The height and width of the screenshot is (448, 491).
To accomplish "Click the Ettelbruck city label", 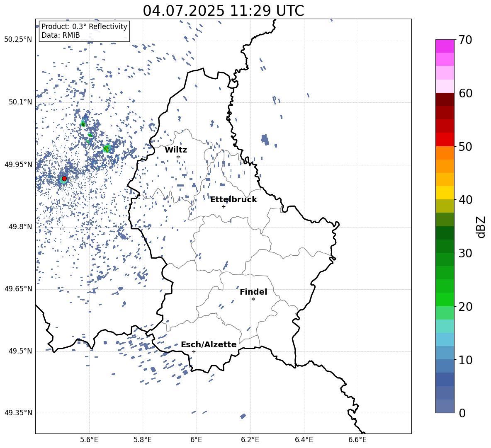I will coord(233,200).
